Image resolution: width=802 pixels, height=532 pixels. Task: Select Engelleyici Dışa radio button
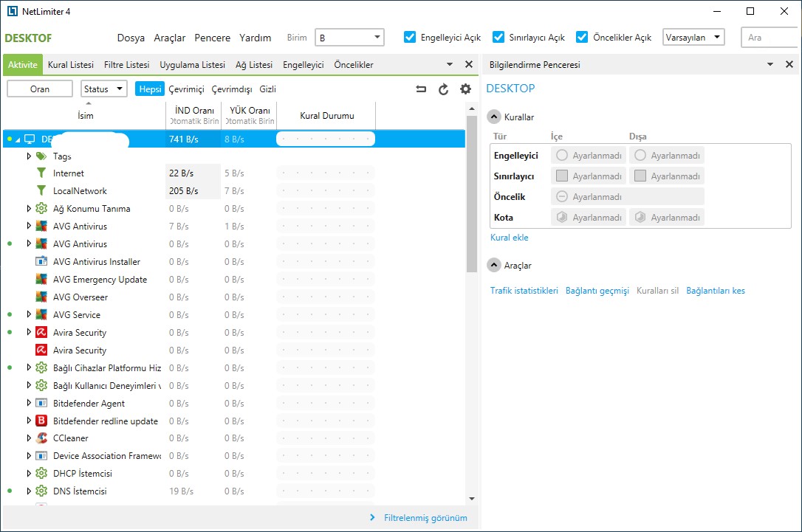[640, 156]
